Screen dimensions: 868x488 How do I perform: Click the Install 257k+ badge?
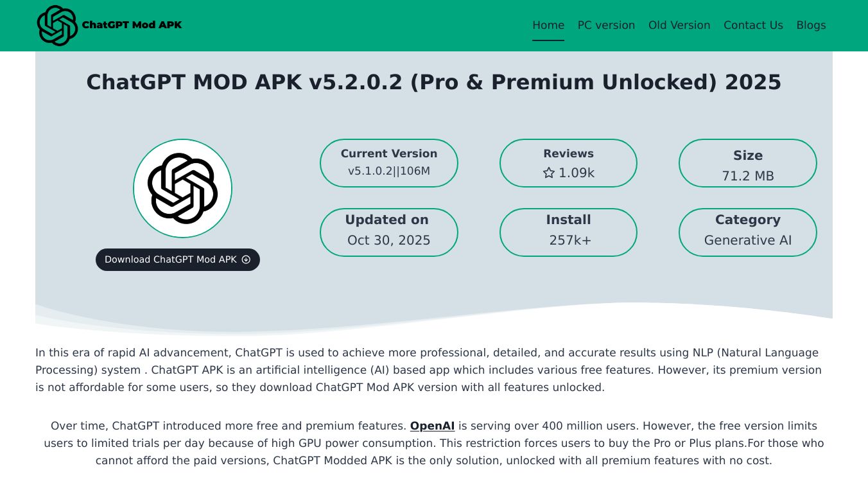pyautogui.click(x=568, y=232)
